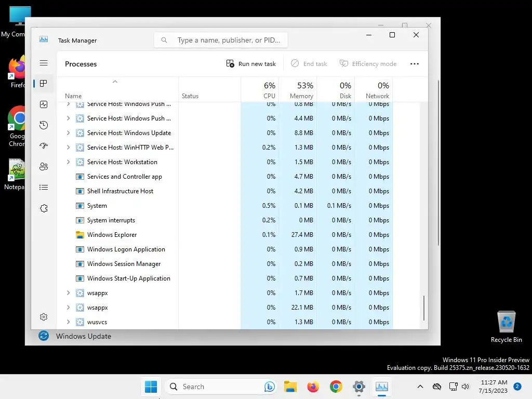Select the Services and Controller app row
Image resolution: width=532 pixels, height=399 pixels.
(x=225, y=177)
